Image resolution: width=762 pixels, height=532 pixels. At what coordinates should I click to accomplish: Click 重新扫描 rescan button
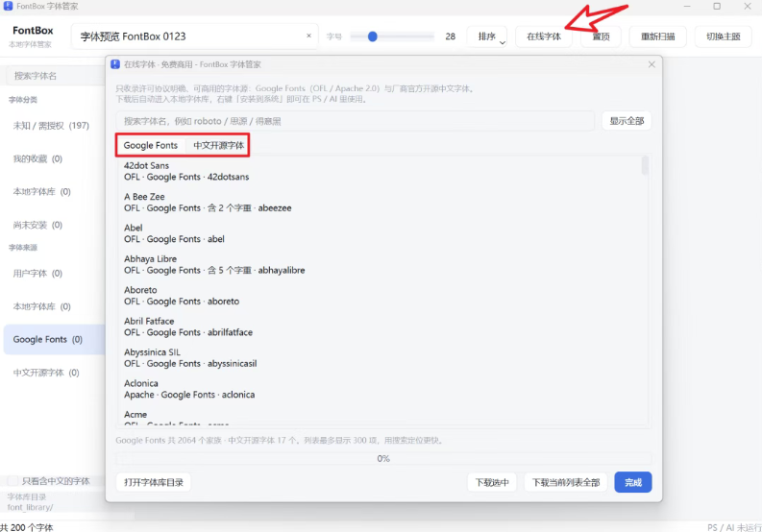[657, 36]
